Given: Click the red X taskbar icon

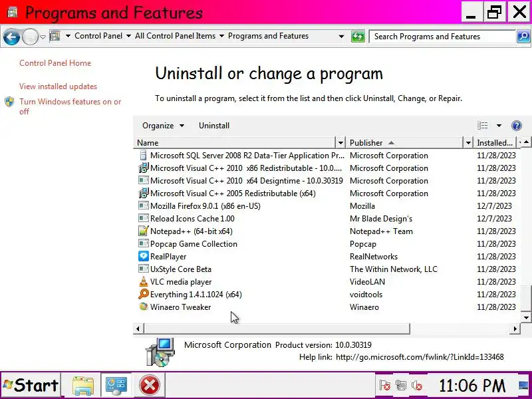Looking at the screenshot, I should [149, 386].
